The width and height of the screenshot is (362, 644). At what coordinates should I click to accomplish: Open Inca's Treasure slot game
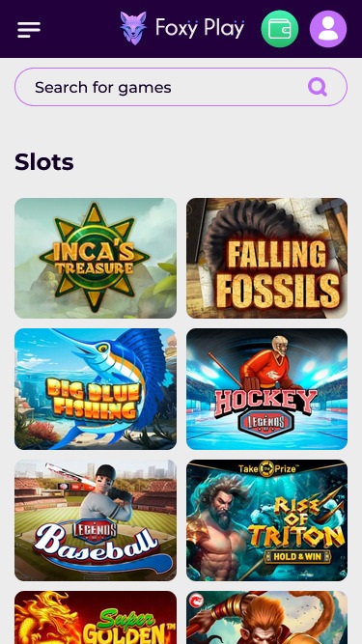(96, 259)
